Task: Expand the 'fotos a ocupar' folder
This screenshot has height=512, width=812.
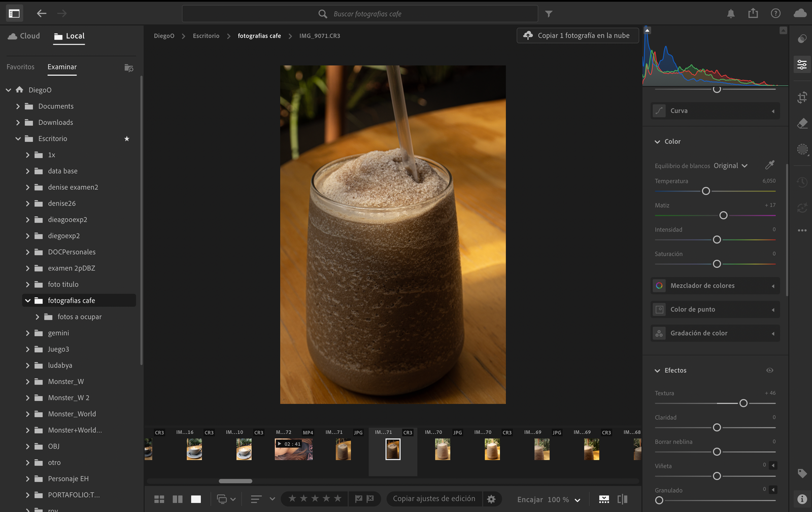Action: click(x=38, y=317)
